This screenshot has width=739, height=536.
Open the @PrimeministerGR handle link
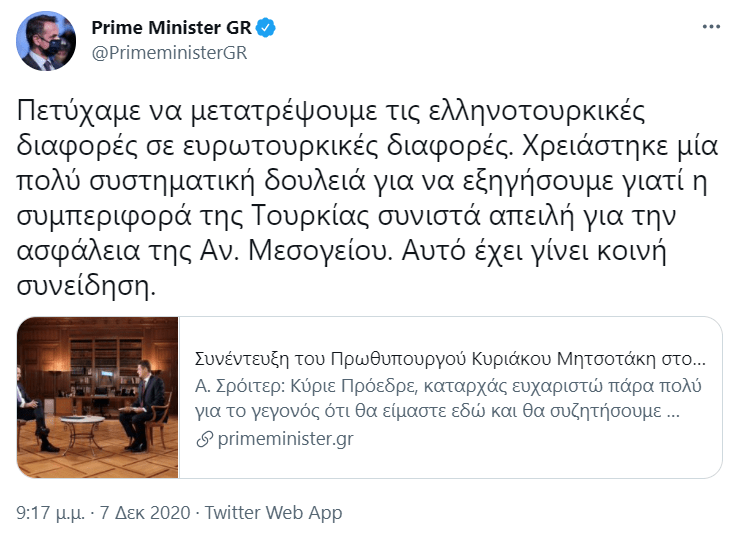[x=169, y=53]
